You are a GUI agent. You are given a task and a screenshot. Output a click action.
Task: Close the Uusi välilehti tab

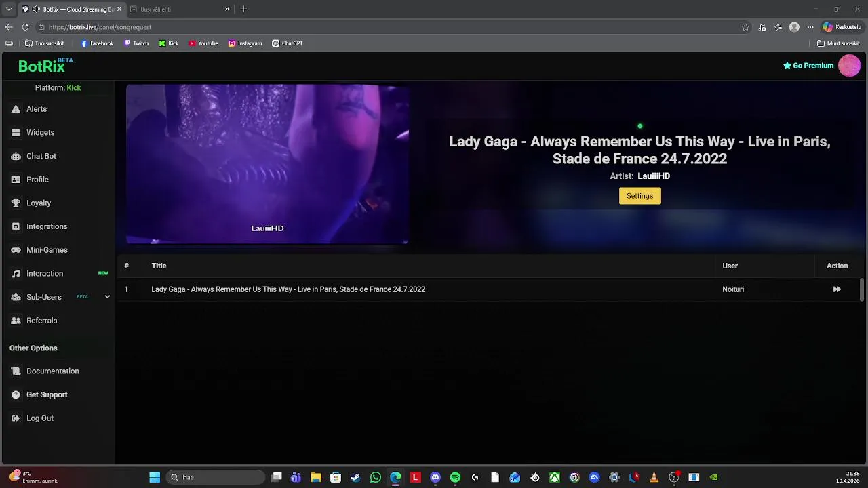click(227, 9)
